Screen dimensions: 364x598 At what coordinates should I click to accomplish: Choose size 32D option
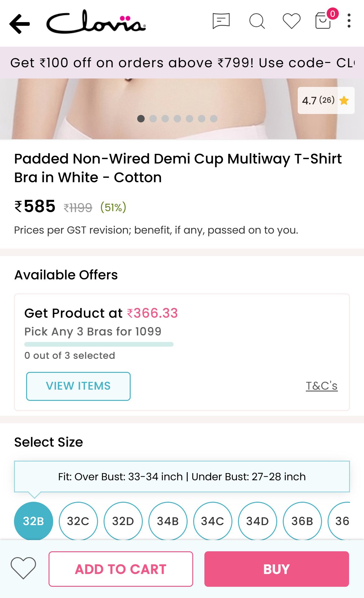[123, 521]
